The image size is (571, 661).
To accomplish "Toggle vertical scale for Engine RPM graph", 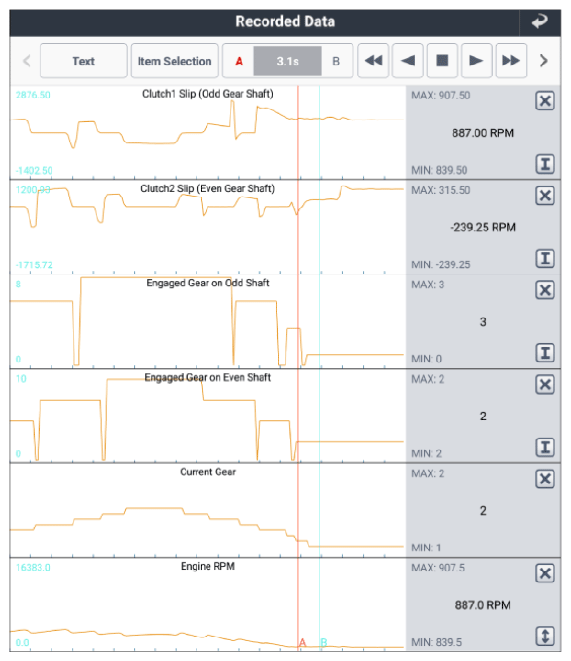I will [544, 636].
